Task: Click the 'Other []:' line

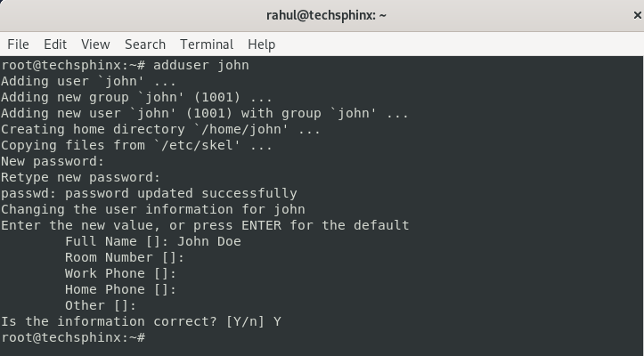Action: [101, 305]
